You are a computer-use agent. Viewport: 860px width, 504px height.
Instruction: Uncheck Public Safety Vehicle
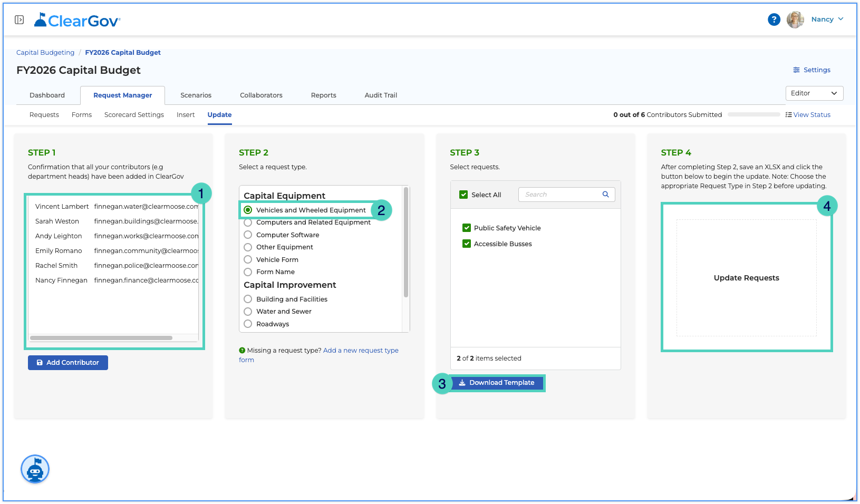(x=467, y=228)
